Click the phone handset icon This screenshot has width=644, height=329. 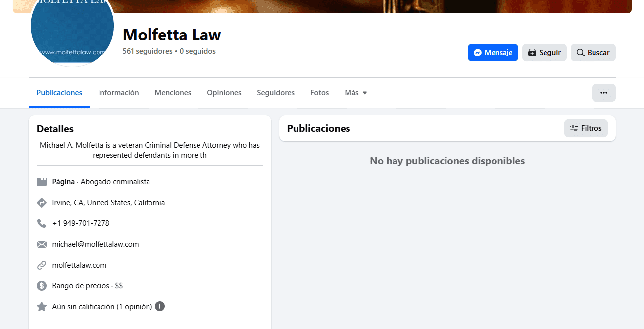point(42,223)
